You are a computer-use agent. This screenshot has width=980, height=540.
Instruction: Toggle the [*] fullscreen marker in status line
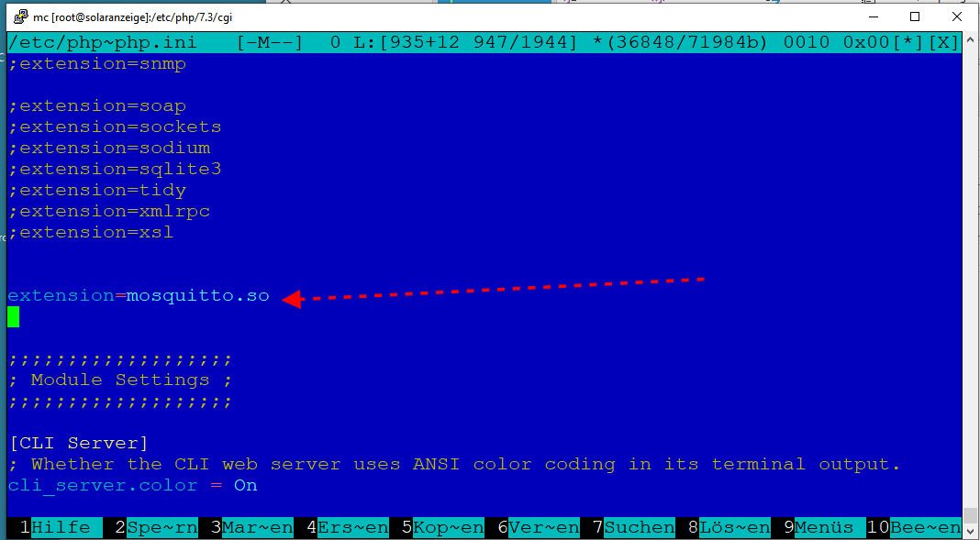[x=909, y=42]
